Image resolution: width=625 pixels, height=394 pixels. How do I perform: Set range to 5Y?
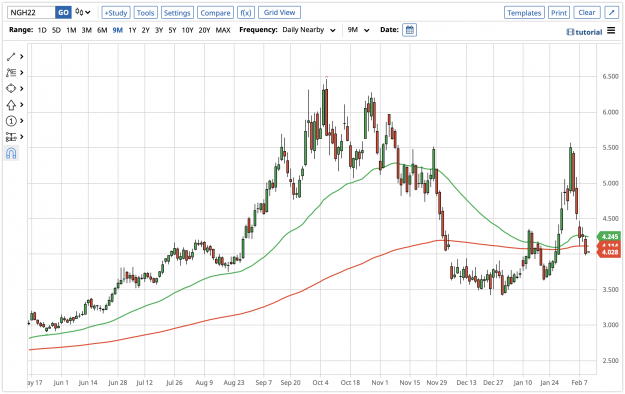coord(172,30)
